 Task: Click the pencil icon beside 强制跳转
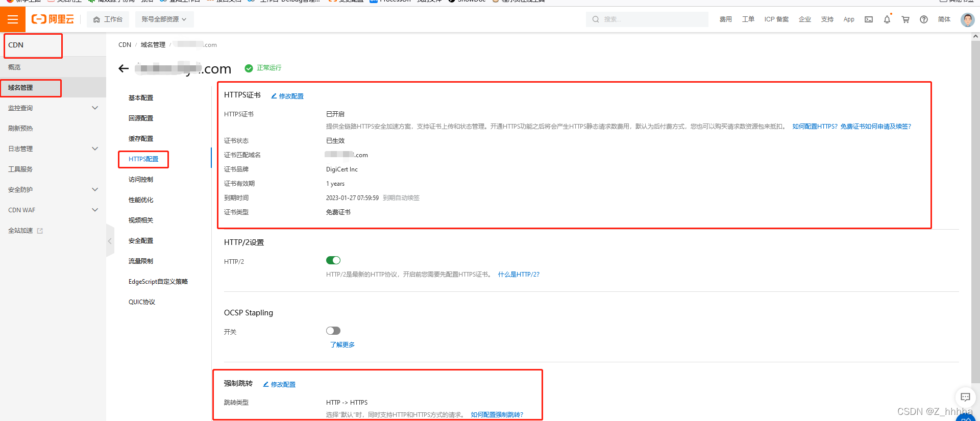[266, 384]
